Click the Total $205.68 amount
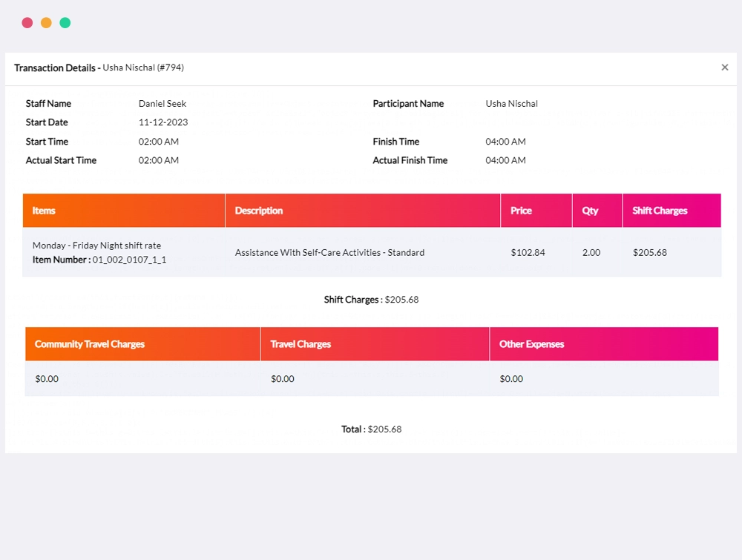Viewport: 742px width, 560px height. click(x=384, y=429)
